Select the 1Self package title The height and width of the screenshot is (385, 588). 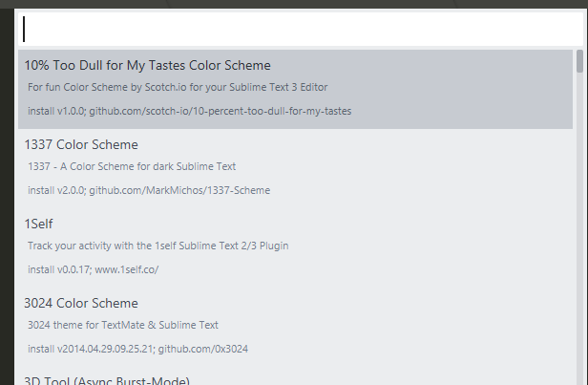[x=39, y=225]
